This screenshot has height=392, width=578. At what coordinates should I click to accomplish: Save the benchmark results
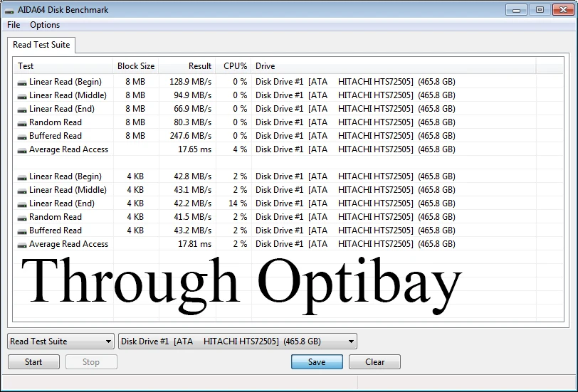pos(317,362)
